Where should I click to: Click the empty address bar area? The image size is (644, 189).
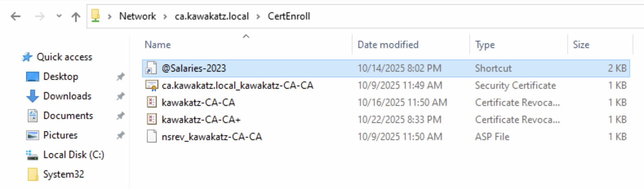469,16
